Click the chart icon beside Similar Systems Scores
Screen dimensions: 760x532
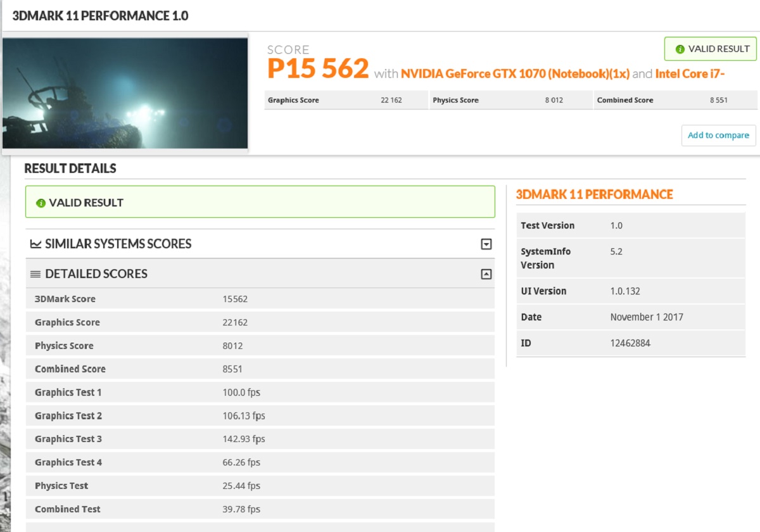36,244
